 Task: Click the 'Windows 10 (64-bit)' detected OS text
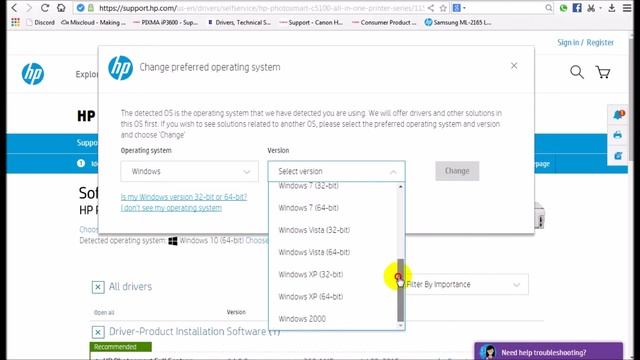coord(211,240)
